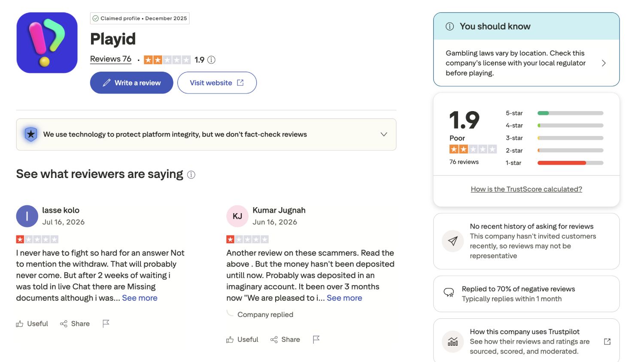Expand the platform integrity notice chevron
The height and width of the screenshot is (362, 644).
pos(384,134)
